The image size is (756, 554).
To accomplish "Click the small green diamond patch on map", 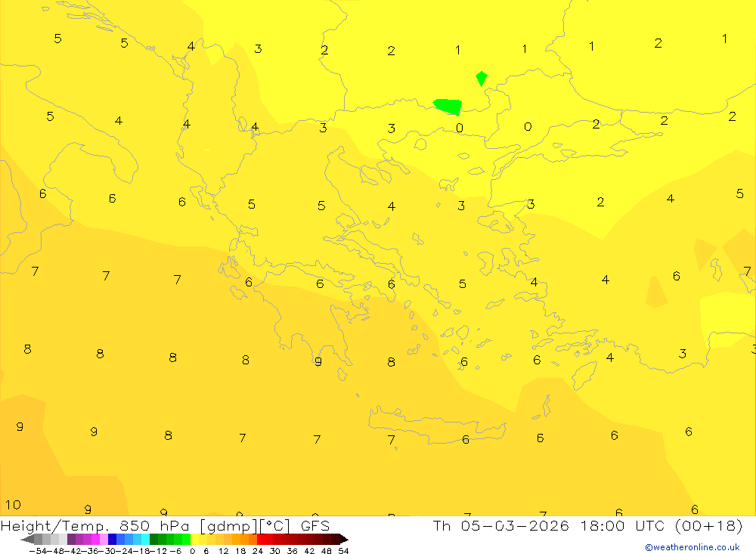I will click(481, 79).
